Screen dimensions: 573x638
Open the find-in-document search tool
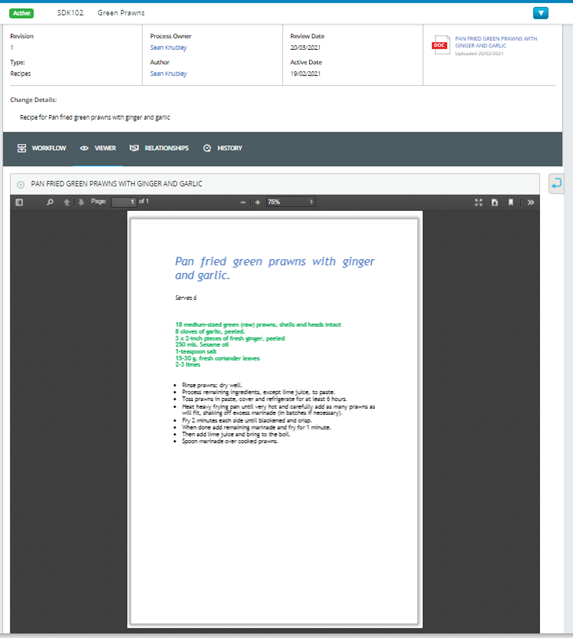click(50, 202)
